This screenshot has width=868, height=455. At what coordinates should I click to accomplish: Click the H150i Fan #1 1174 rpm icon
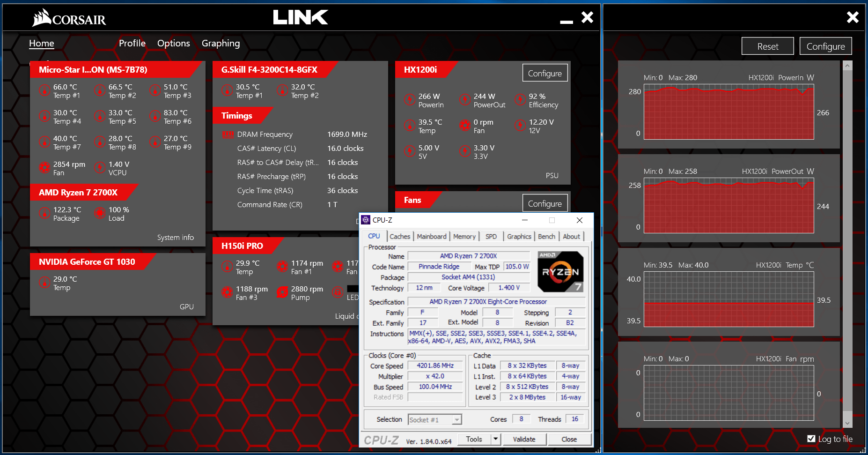click(x=282, y=266)
